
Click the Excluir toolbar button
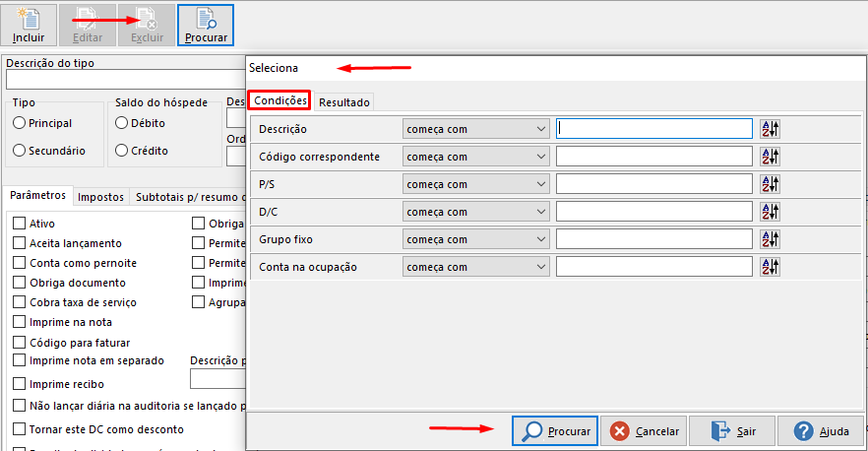coord(147,25)
